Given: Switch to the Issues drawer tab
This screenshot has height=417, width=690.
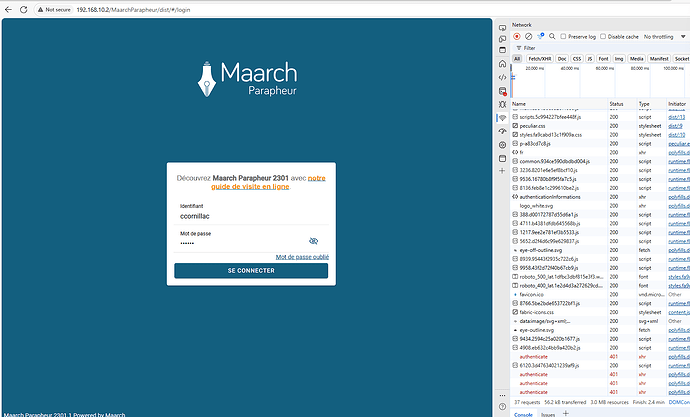Looking at the screenshot, I should (548, 414).
